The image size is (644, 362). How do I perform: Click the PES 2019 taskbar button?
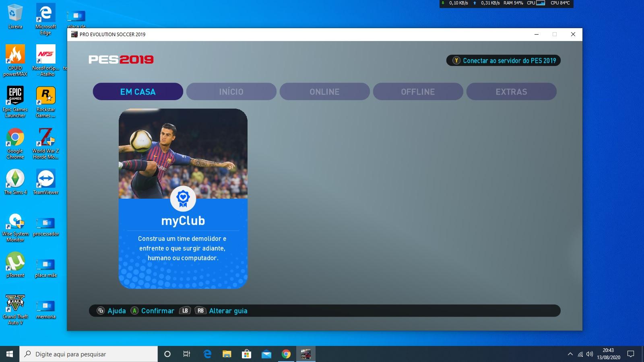pos(306,354)
